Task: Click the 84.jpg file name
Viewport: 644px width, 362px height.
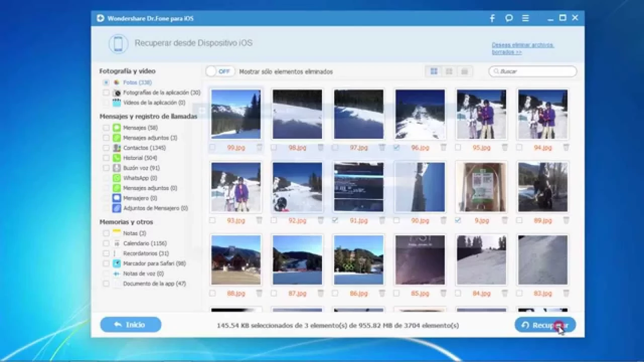Action: pos(482,293)
